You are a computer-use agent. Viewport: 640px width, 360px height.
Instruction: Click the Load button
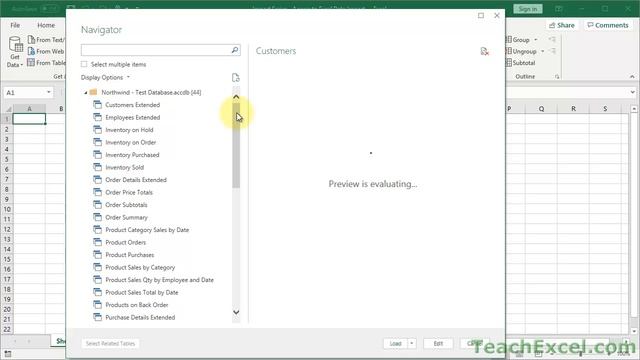pyautogui.click(x=396, y=343)
